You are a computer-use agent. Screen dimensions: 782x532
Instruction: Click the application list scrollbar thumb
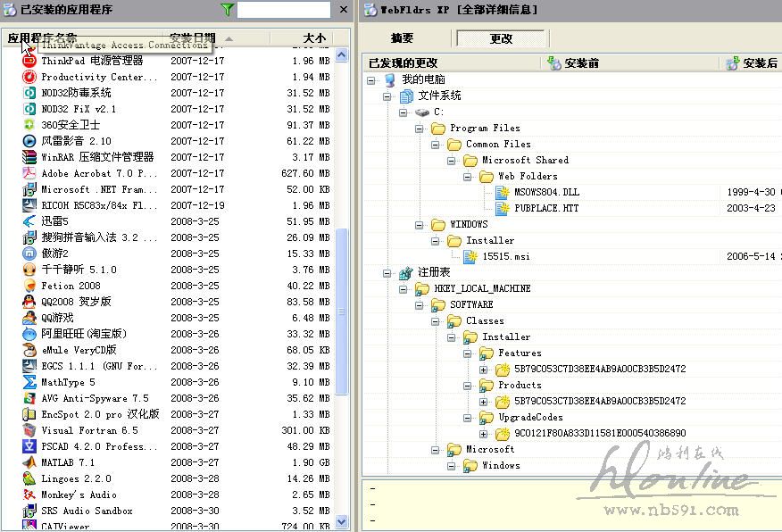pyautogui.click(x=342, y=312)
